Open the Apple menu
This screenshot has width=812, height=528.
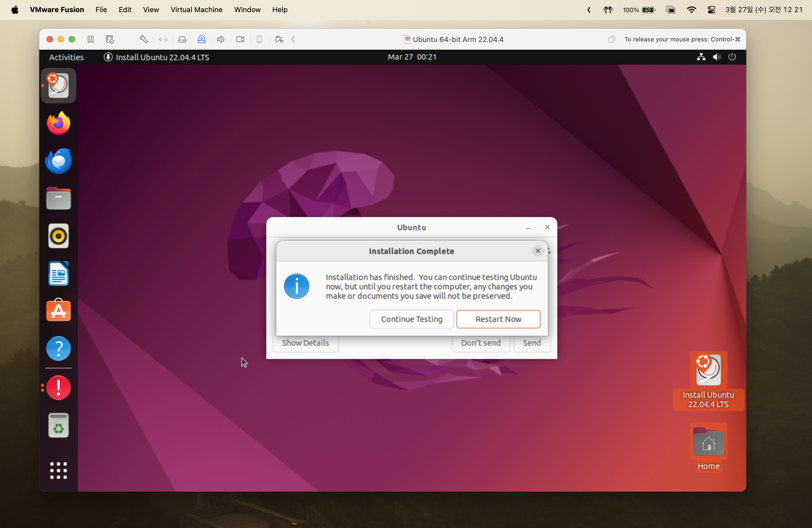(15, 10)
